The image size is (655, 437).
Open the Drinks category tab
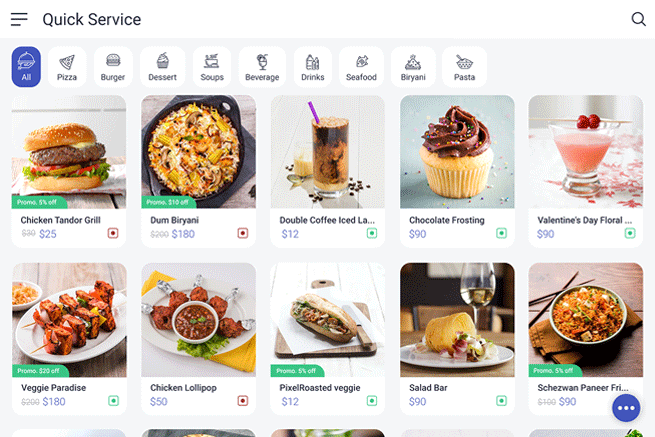313,67
